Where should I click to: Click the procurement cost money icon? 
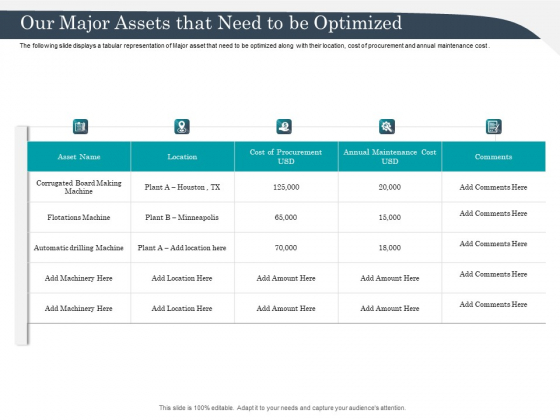point(284,126)
